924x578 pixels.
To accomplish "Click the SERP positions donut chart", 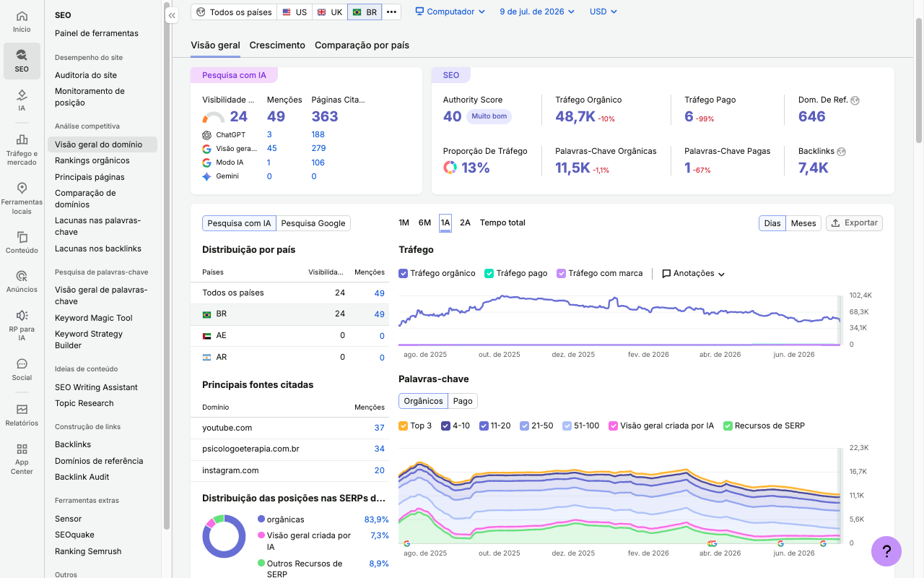I will [224, 536].
